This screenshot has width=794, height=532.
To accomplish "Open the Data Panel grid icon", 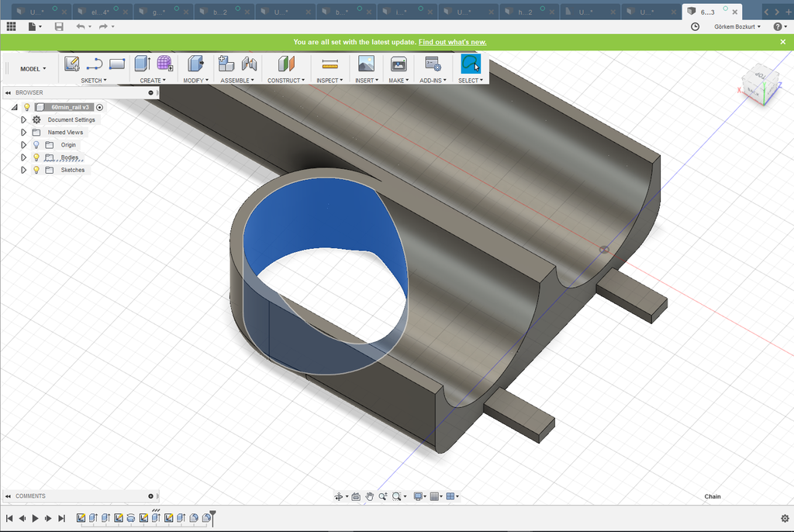I will [x=11, y=26].
